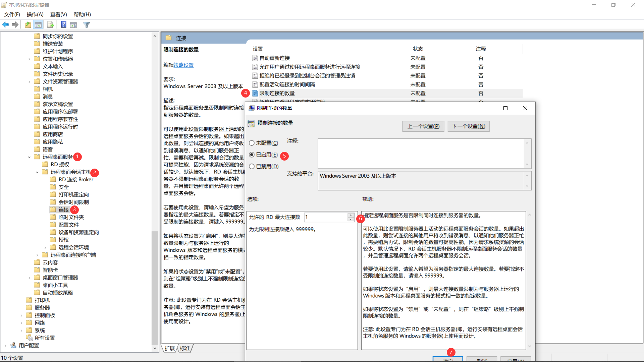Viewport: 644px width, 362px height.
Task: Select 自动重新连接 policy setting icon
Action: tap(255, 58)
